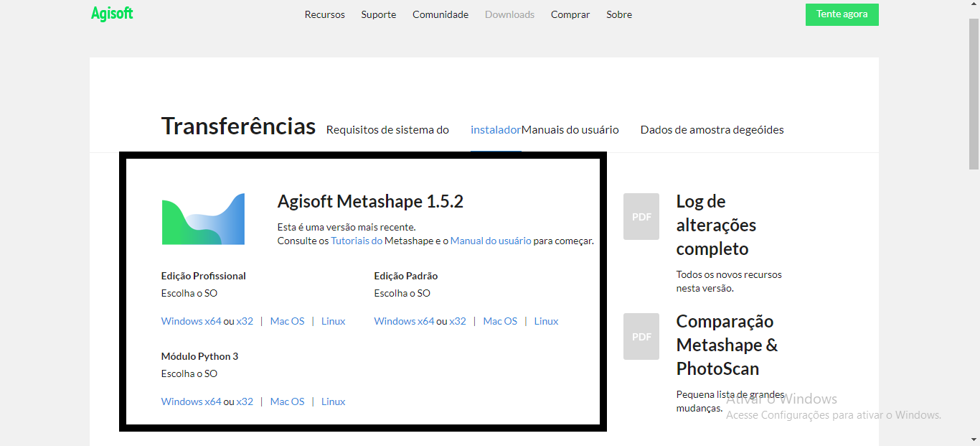Open the Comprar menu
The width and height of the screenshot is (980, 446).
pyautogui.click(x=570, y=14)
